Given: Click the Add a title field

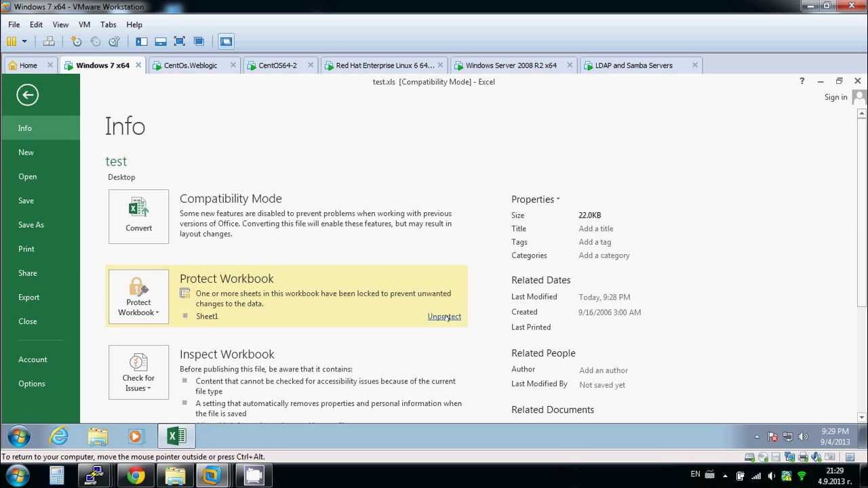Looking at the screenshot, I should [596, 229].
